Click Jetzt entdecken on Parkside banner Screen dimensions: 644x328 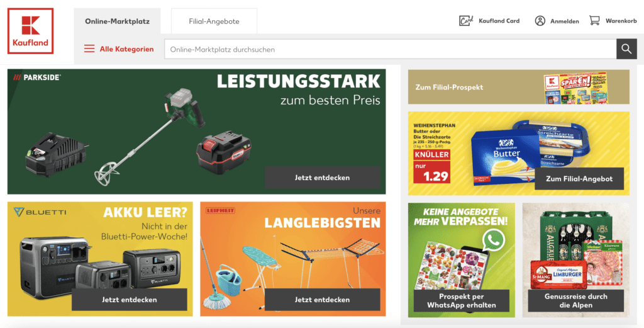[x=323, y=178]
